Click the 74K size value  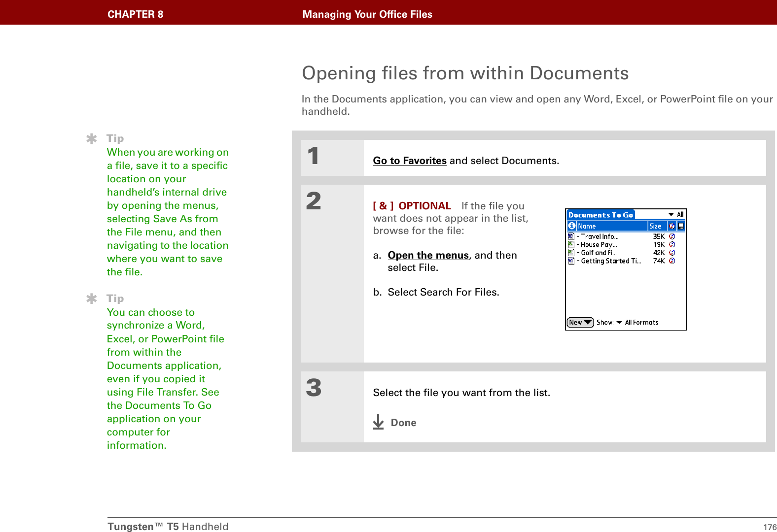659,261
